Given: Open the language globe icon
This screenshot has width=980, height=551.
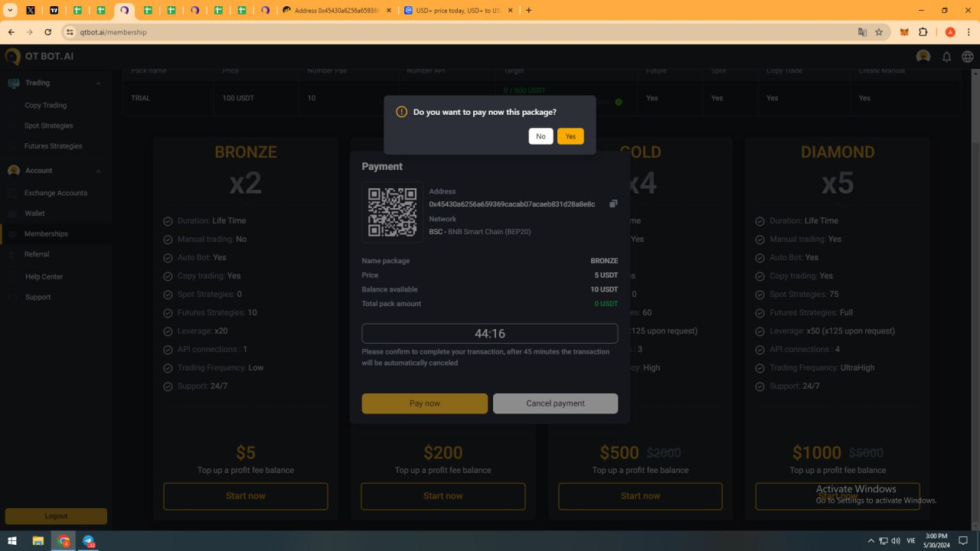Looking at the screenshot, I should point(968,57).
